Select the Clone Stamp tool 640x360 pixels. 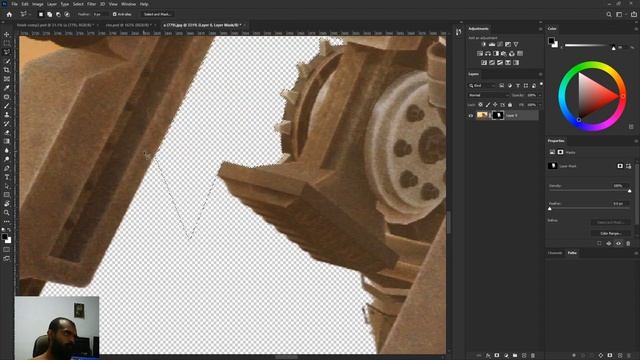[x=7, y=115]
